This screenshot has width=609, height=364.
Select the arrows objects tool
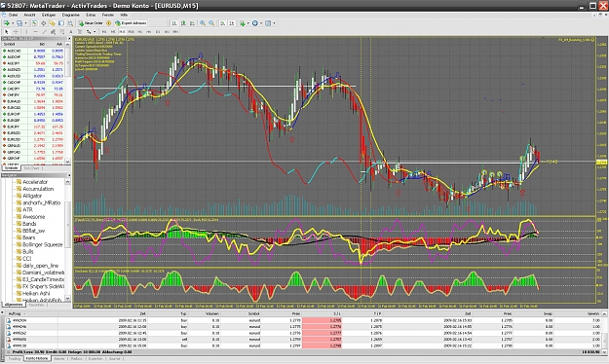[x=89, y=31]
